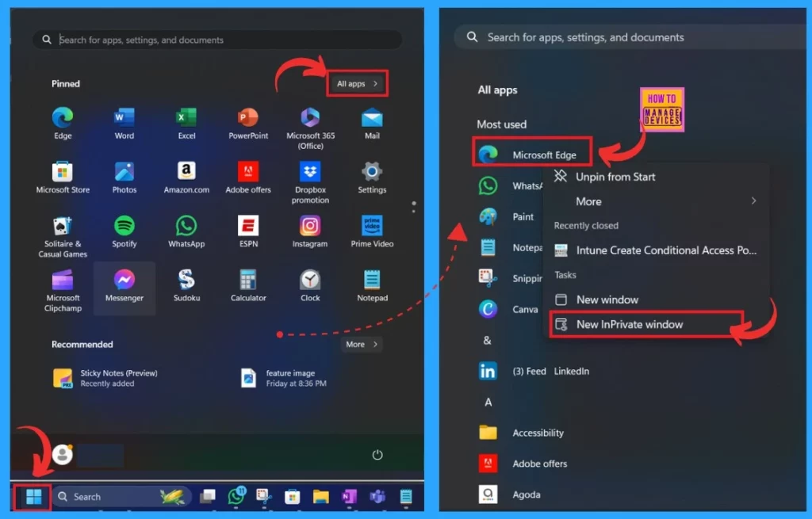Image resolution: width=812 pixels, height=519 pixels.
Task: Launch Prime Video app
Action: point(372,231)
